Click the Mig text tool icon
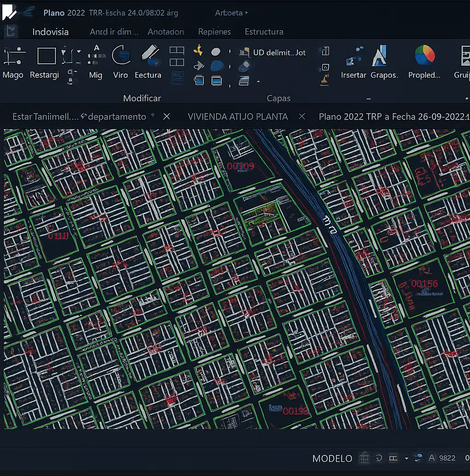470x476 pixels. (x=96, y=56)
